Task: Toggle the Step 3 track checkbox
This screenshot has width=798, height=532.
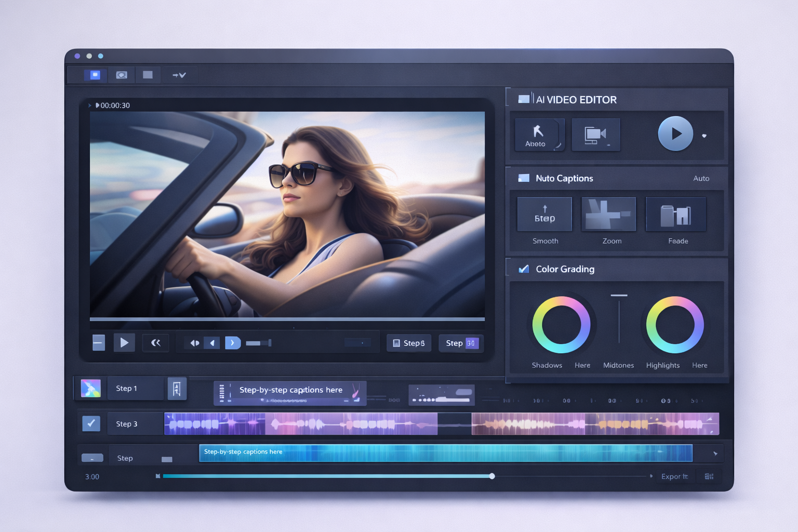Action: (x=91, y=423)
